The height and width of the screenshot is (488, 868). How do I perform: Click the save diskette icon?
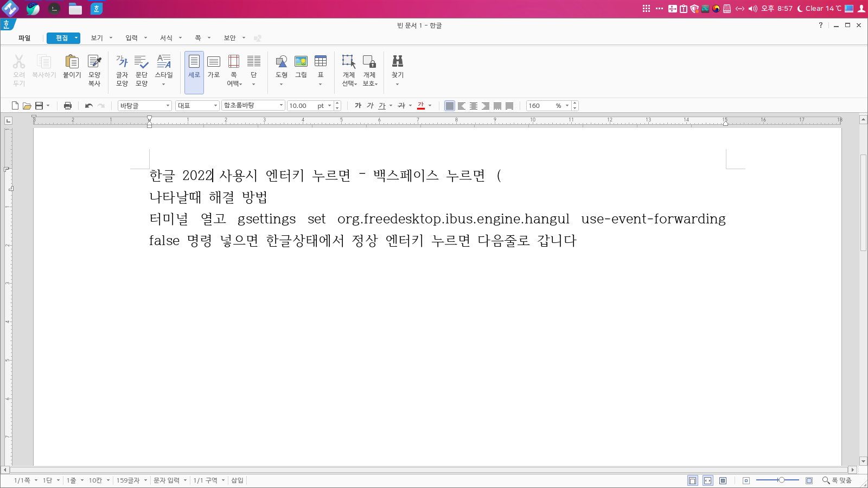39,106
